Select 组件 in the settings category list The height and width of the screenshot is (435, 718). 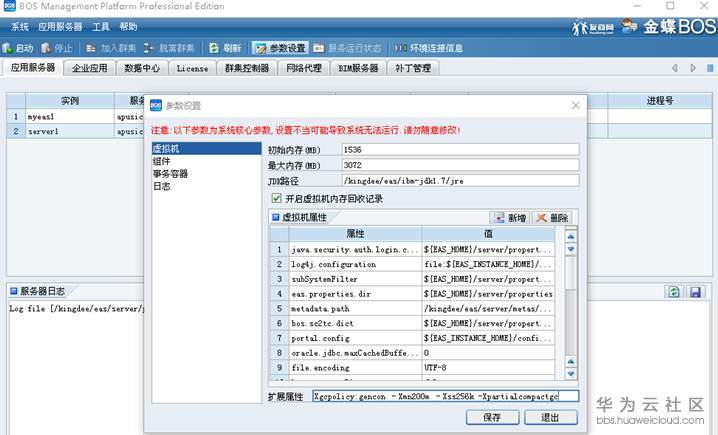206,161
